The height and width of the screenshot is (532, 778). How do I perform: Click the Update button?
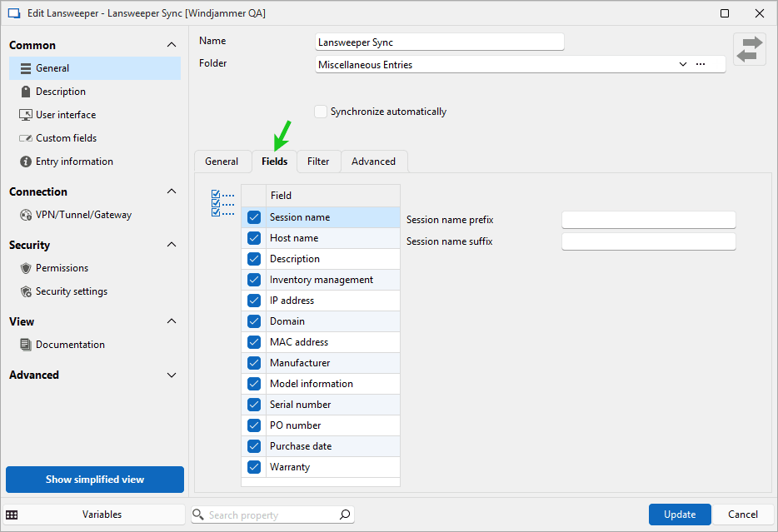[679, 515]
